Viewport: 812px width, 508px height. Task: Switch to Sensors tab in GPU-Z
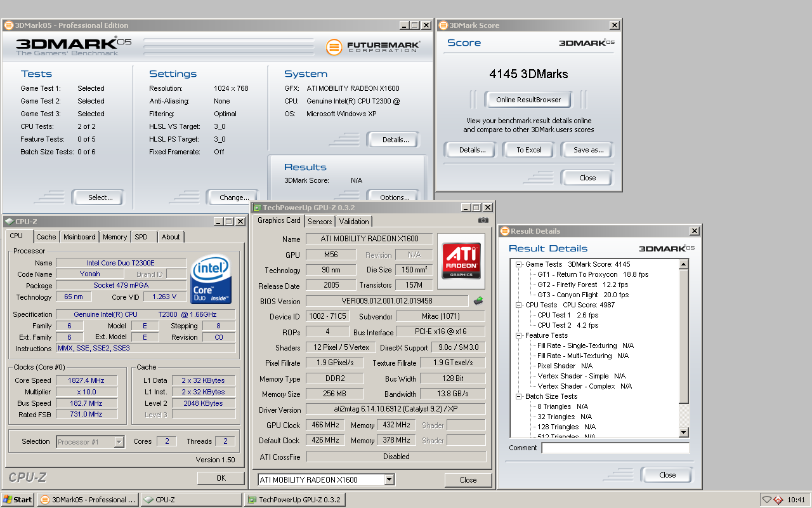[x=320, y=222]
